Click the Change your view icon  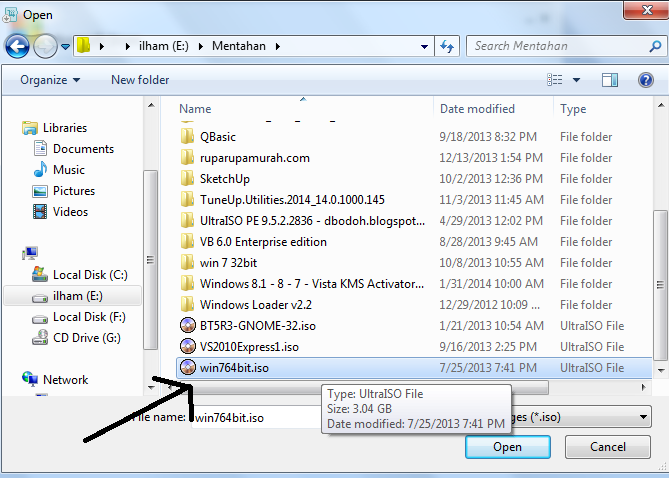click(555, 80)
